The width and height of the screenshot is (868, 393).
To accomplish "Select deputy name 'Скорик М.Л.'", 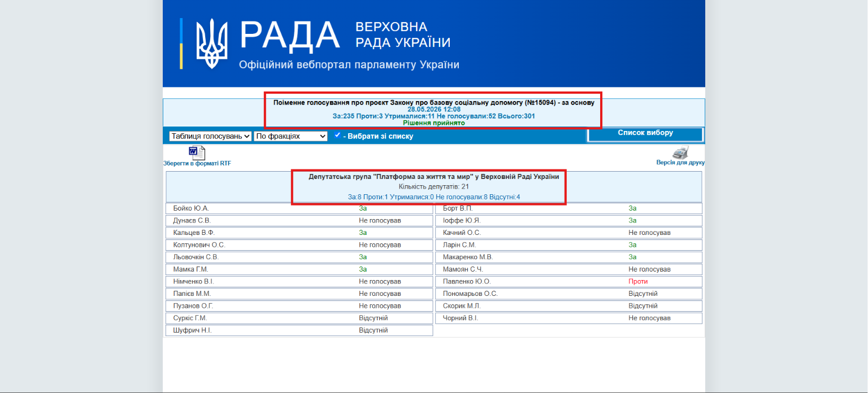I will tap(462, 306).
